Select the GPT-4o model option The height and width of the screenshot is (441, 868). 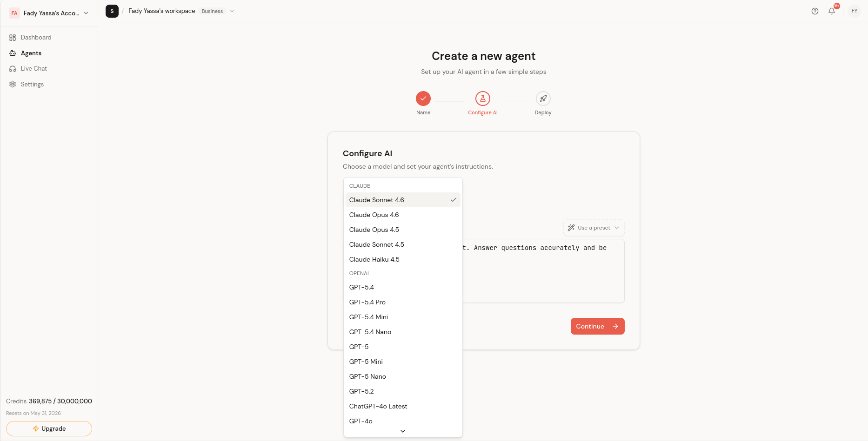click(x=403, y=421)
